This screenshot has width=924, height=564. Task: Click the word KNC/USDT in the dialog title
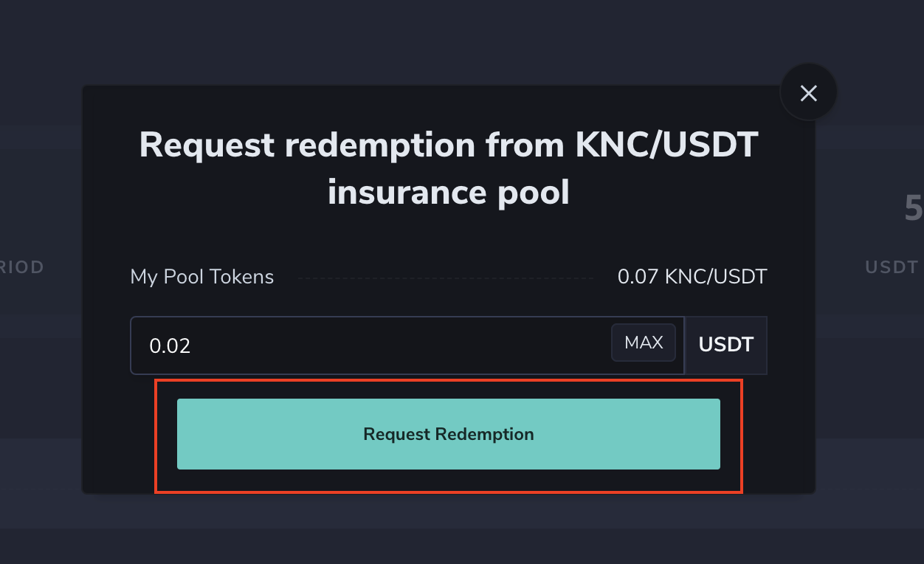pos(666,145)
